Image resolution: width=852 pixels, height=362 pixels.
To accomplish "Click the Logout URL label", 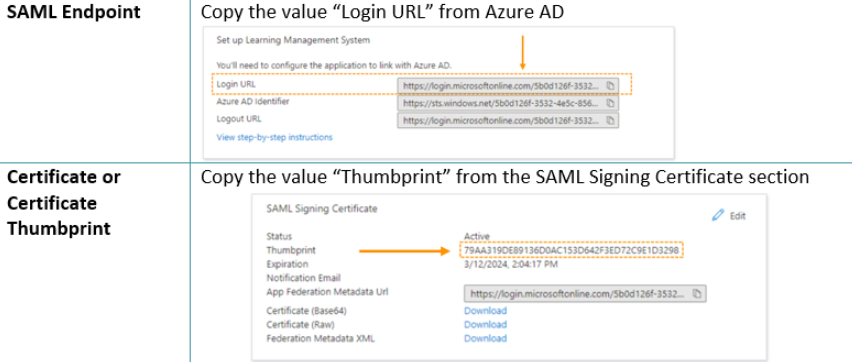I will click(x=239, y=119).
